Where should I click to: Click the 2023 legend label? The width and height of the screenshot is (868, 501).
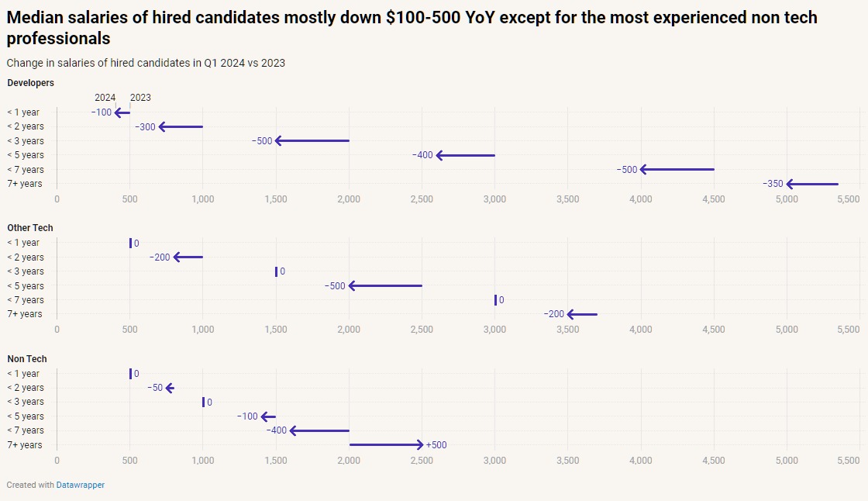point(140,98)
